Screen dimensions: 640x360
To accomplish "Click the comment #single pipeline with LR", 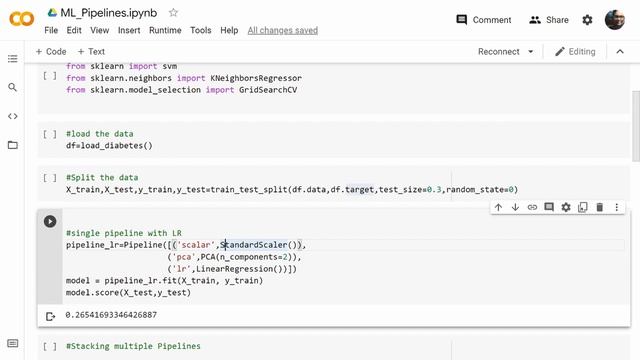I will point(124,233).
